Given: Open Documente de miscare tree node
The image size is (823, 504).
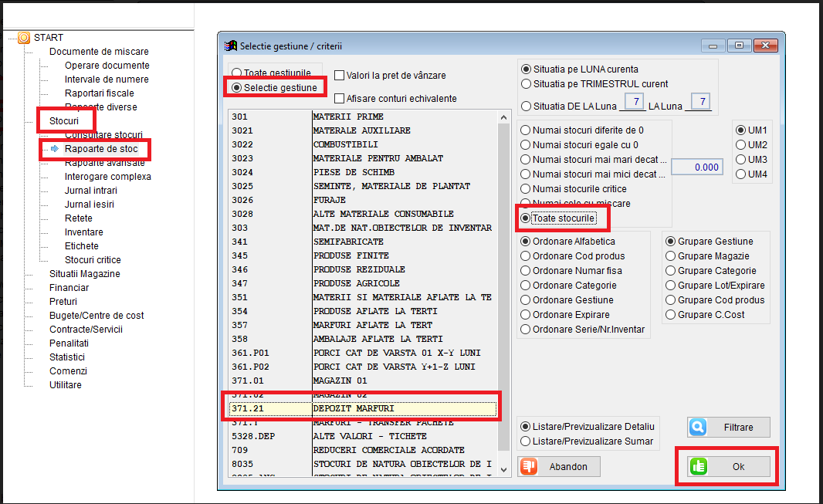Looking at the screenshot, I should pos(99,52).
